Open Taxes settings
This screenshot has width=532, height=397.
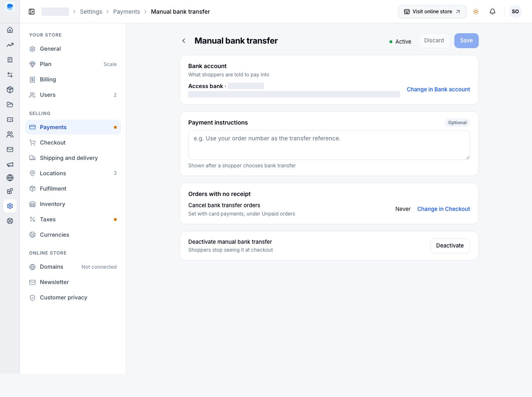[x=73, y=219]
